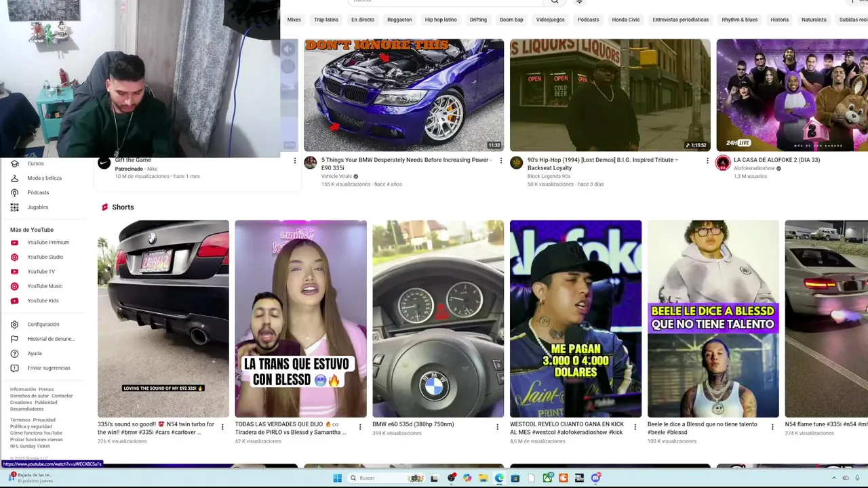Open Microsoft Edge from the taskbar
The image size is (868, 488).
[499, 478]
